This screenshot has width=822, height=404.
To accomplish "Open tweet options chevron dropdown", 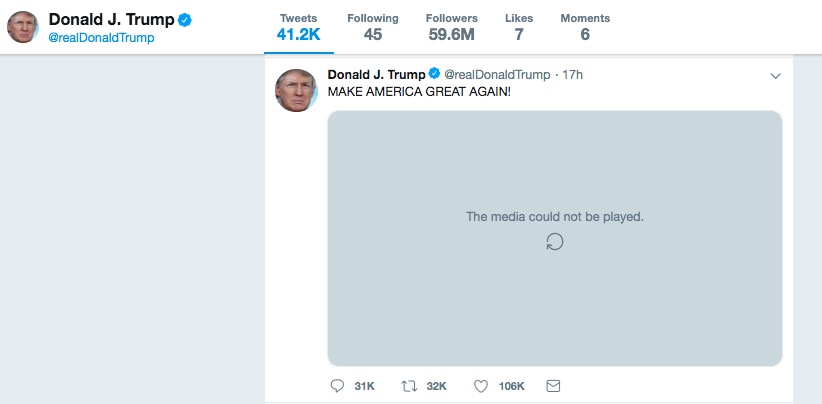I will (x=775, y=76).
